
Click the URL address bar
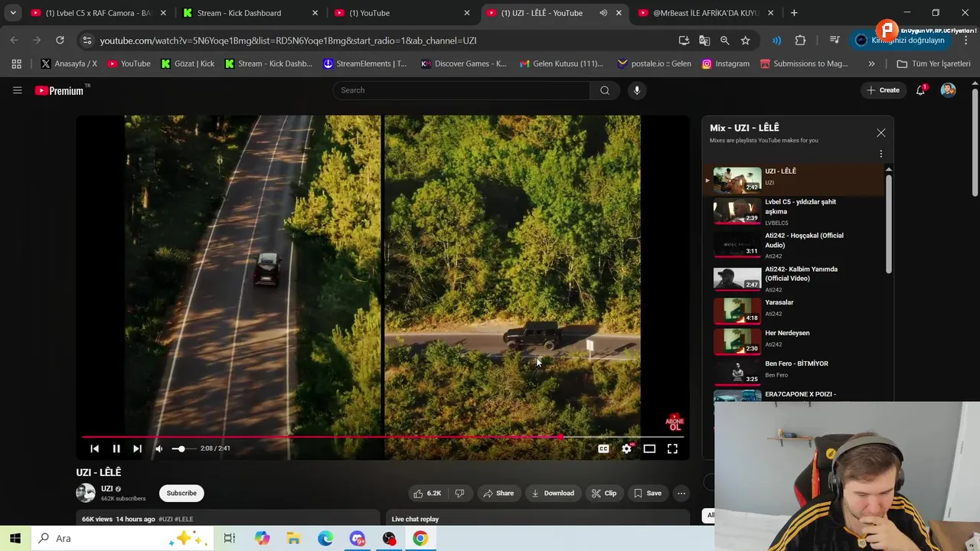click(383, 40)
